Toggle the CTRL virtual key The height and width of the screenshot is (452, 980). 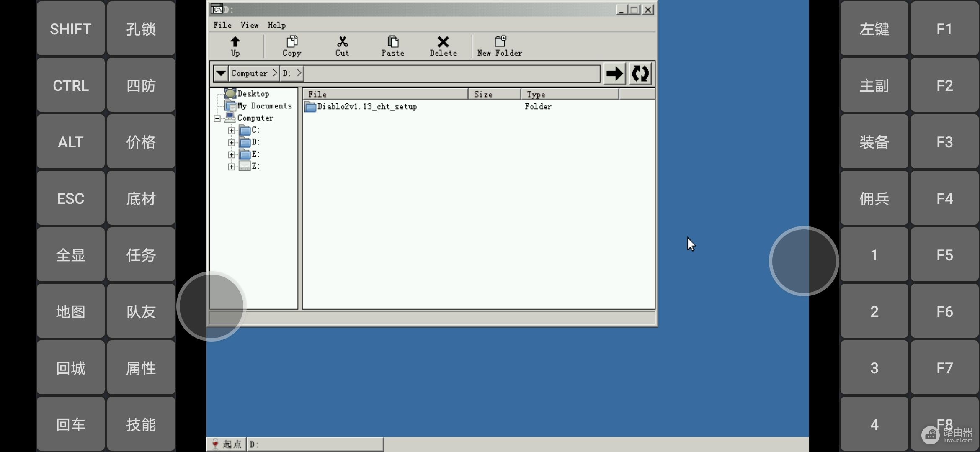click(70, 85)
